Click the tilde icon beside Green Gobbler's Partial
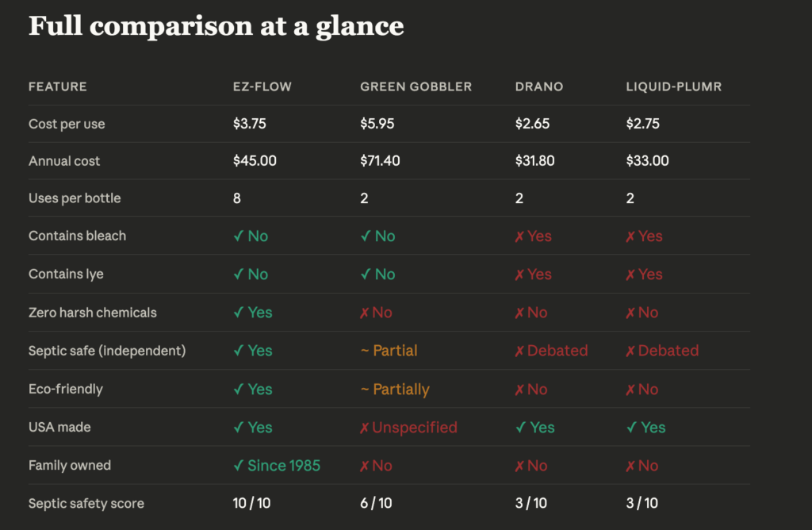 [365, 351]
